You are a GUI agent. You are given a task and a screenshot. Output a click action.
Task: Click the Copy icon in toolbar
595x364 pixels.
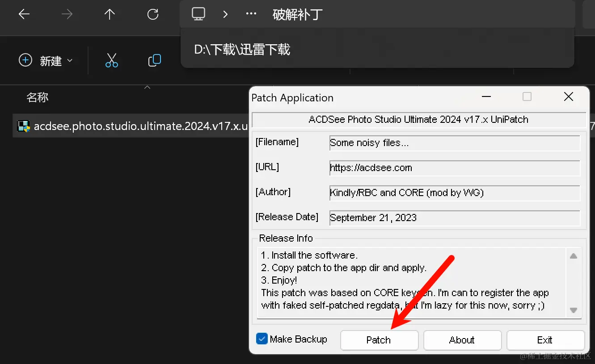[154, 60]
